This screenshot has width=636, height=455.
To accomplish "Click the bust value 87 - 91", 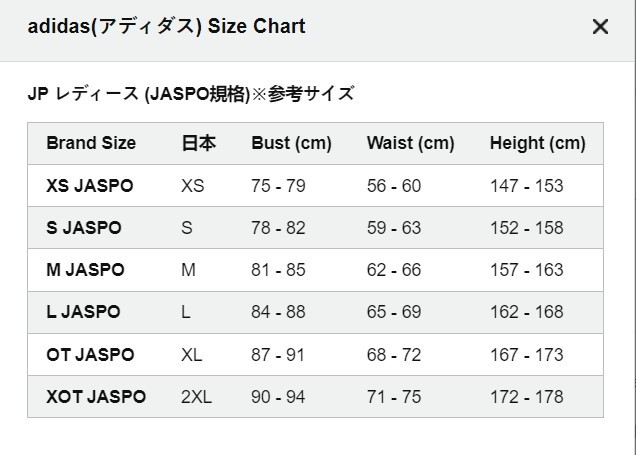I will tap(278, 355).
